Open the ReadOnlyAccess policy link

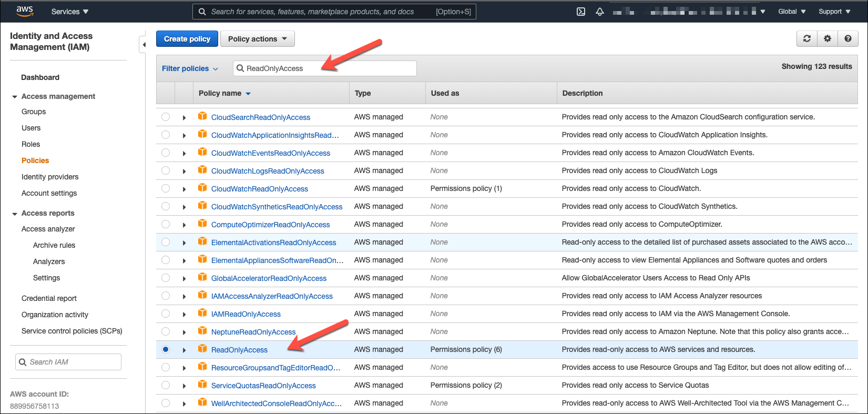click(x=239, y=350)
